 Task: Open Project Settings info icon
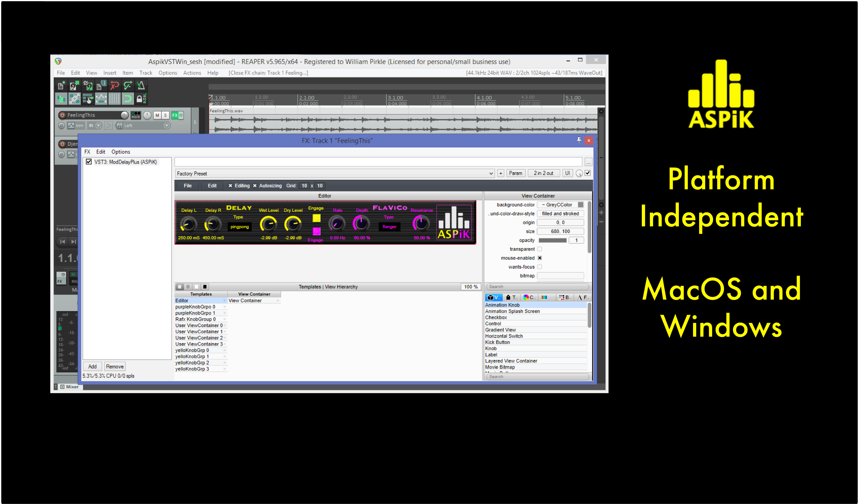(x=101, y=85)
